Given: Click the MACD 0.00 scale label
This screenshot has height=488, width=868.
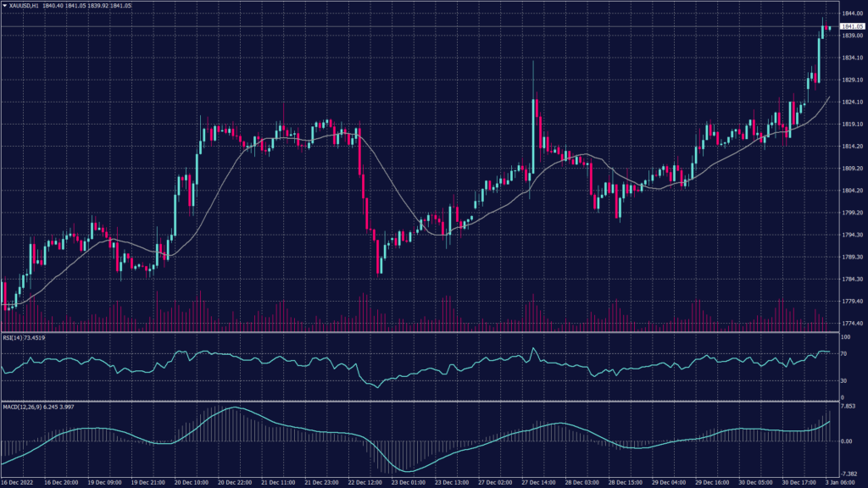Looking at the screenshot, I should pos(848,441).
